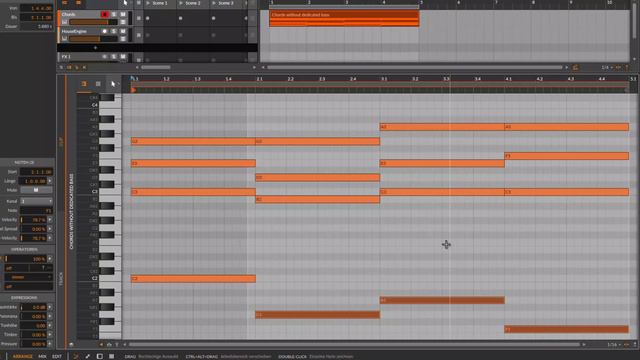
Task: Add a new track with the plus button
Action: click(96, 48)
